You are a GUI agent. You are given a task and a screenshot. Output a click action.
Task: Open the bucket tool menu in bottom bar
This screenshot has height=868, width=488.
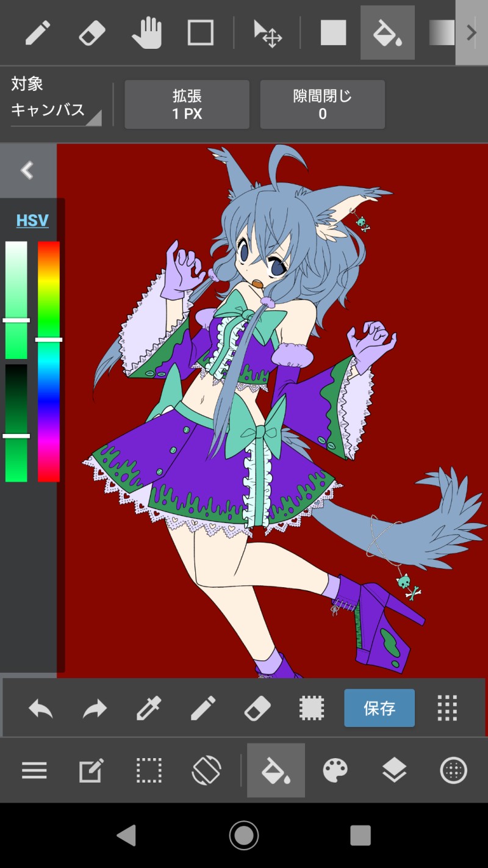tap(276, 770)
